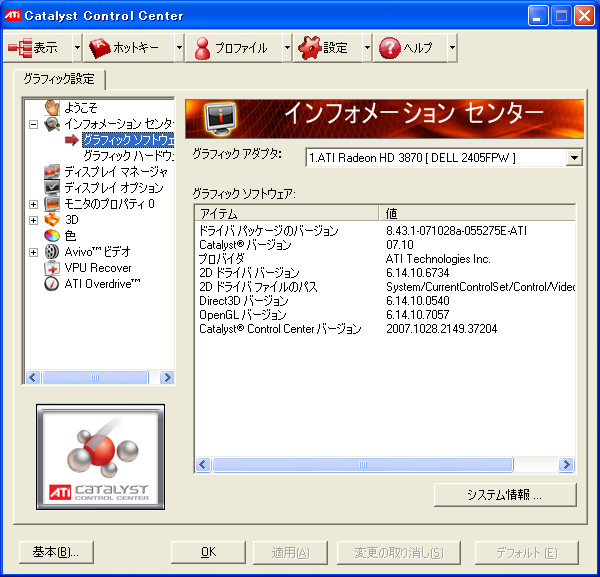Image resolution: width=600 pixels, height=577 pixels.
Task: Open the 設定 (Settings) gear icon
Action: point(309,47)
